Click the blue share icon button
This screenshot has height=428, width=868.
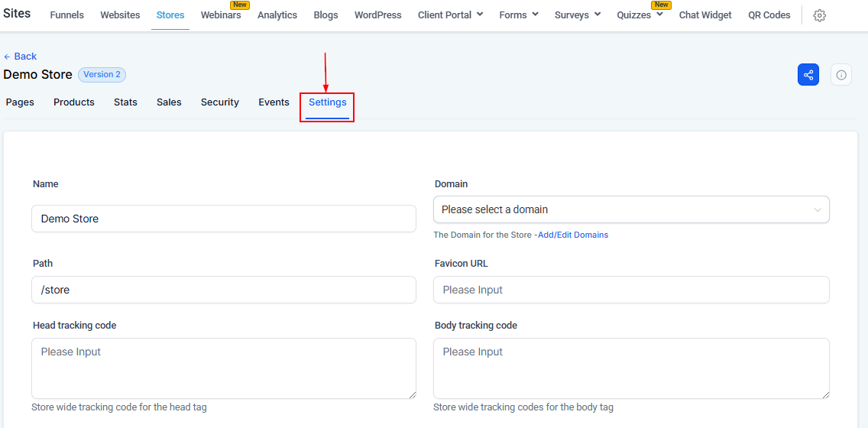coord(808,75)
